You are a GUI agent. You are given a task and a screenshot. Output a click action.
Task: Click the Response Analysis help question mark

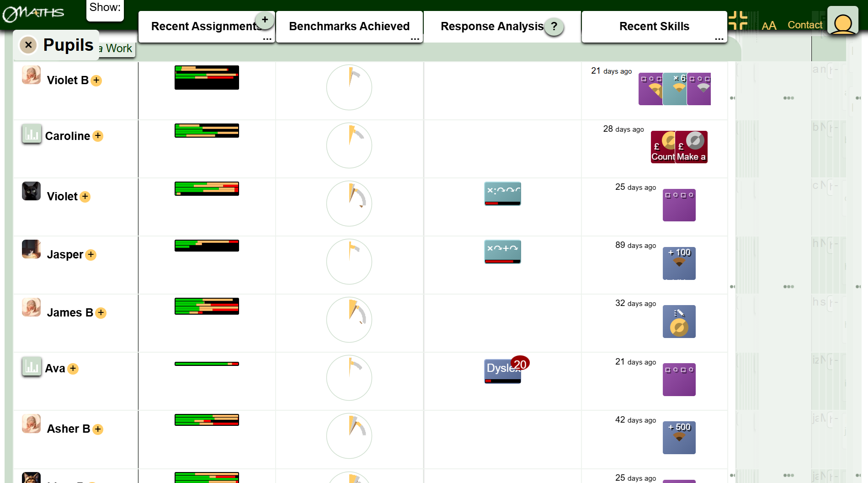click(554, 27)
